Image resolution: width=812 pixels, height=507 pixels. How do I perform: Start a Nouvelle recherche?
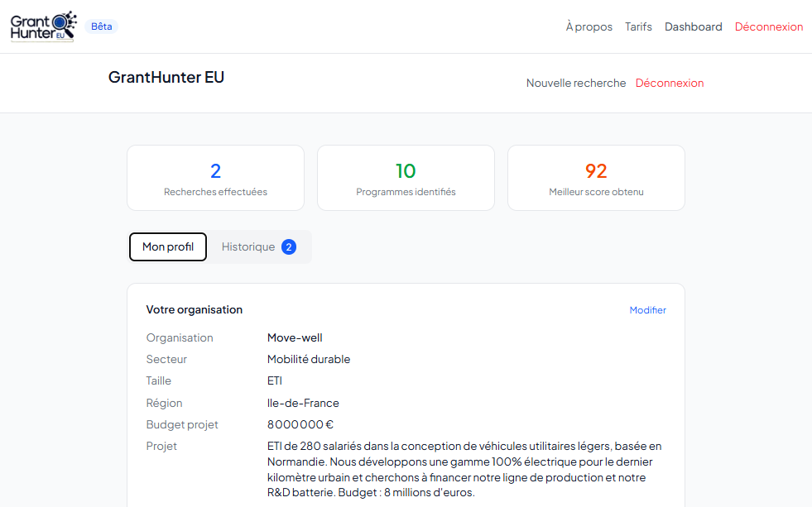point(576,83)
